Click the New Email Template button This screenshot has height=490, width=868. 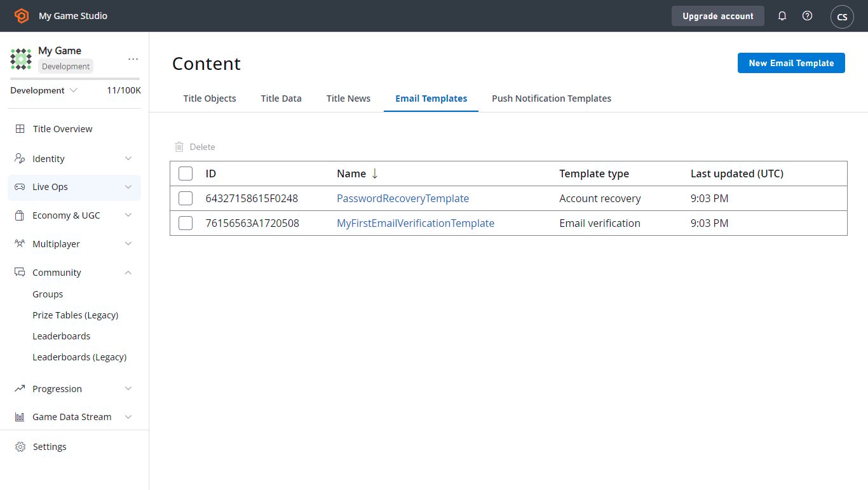[791, 63]
